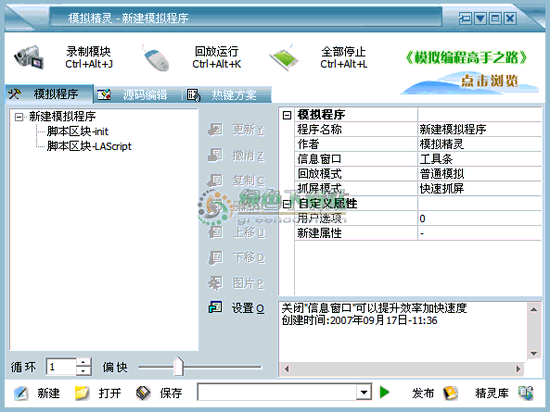
Task: Click the 复制 C button icon
Action: pyautogui.click(x=215, y=180)
